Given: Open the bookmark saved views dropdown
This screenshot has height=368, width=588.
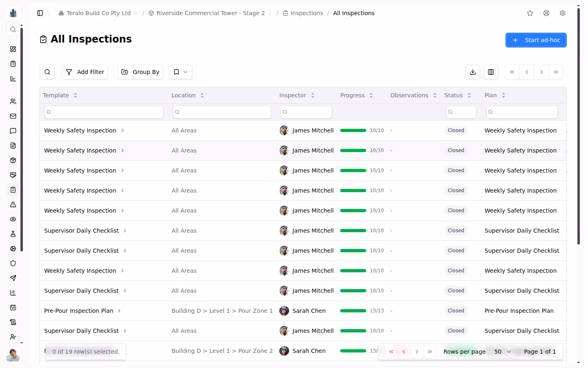Looking at the screenshot, I should (x=180, y=72).
